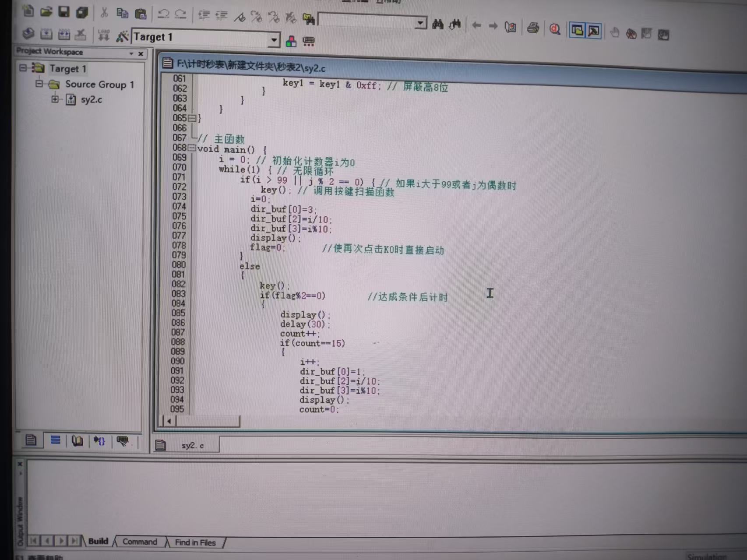Clear all bookmarks

click(291, 18)
